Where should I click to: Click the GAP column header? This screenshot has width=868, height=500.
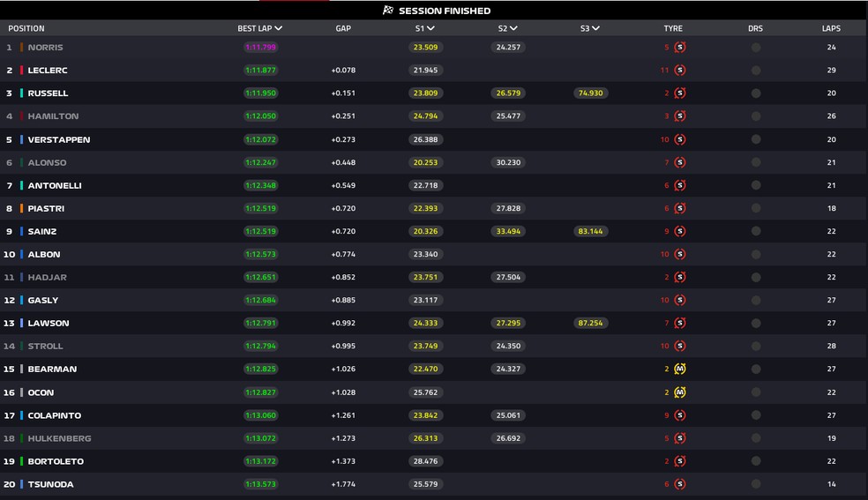343,28
